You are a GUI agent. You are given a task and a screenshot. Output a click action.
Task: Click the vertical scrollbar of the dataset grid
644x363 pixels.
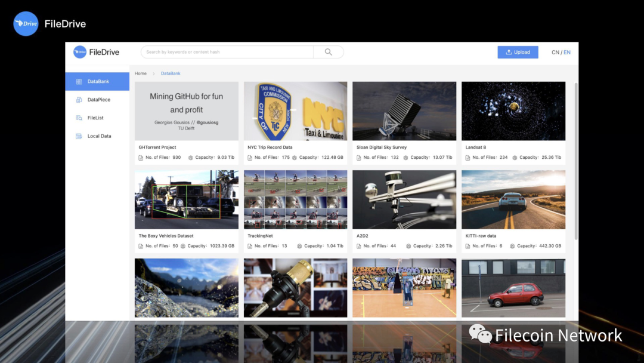[576, 161]
